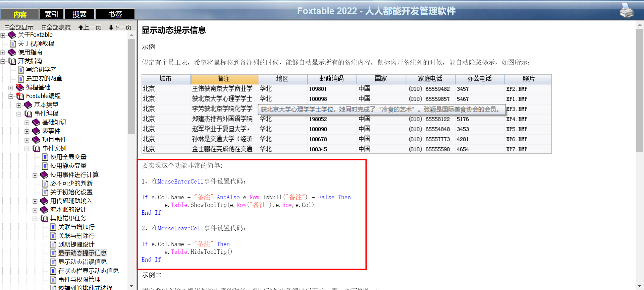This screenshot has height=290, width=644.
Task: Click the page icon beside 关联与增加行
Action: coord(53,227)
